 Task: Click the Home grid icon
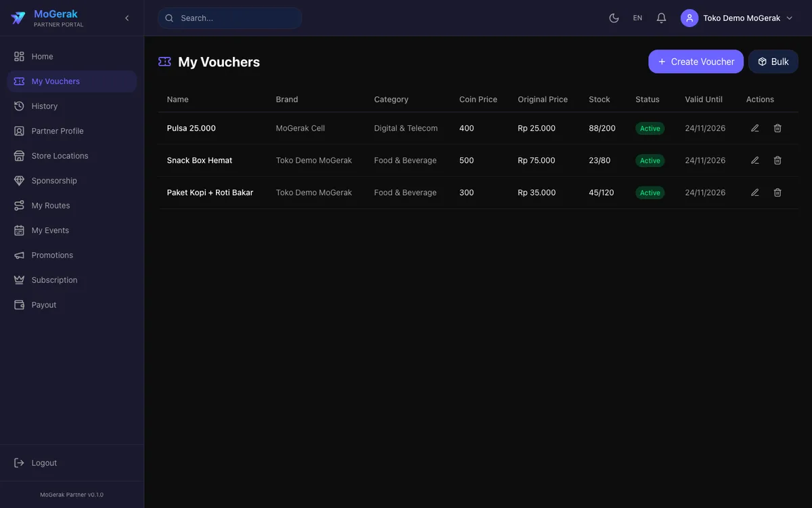tap(19, 56)
